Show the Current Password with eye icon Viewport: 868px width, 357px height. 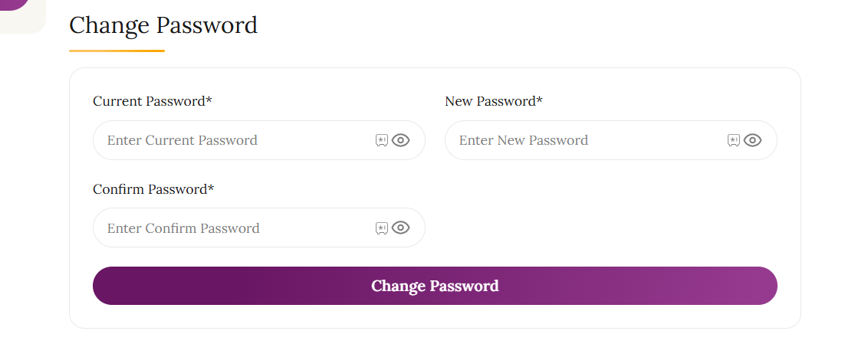click(401, 140)
